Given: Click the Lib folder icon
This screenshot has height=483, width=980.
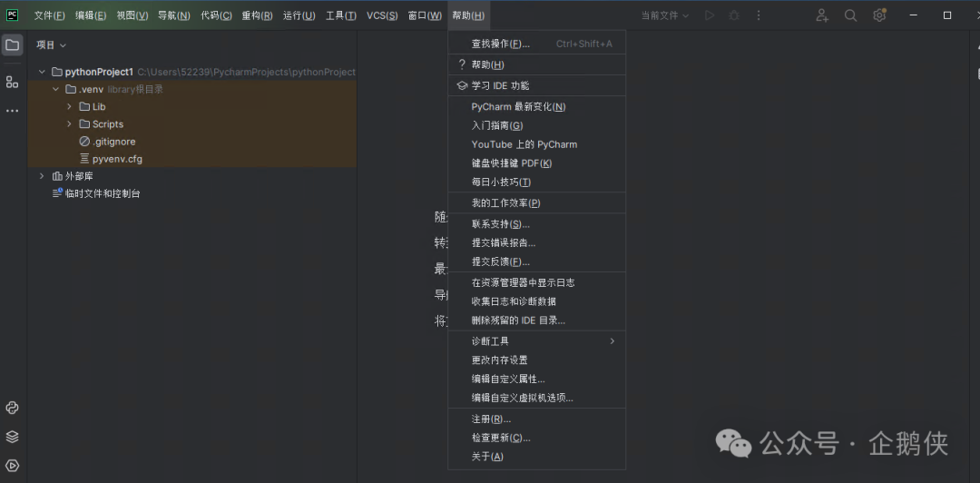Looking at the screenshot, I should (85, 106).
